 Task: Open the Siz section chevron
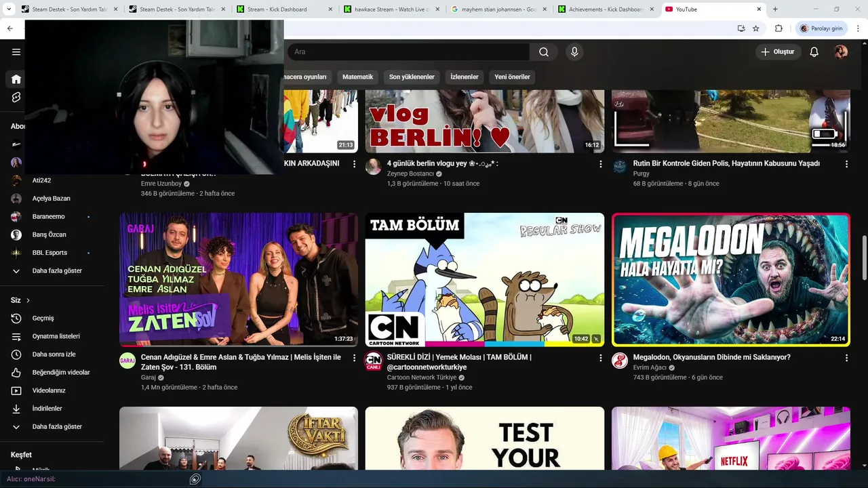tap(28, 300)
